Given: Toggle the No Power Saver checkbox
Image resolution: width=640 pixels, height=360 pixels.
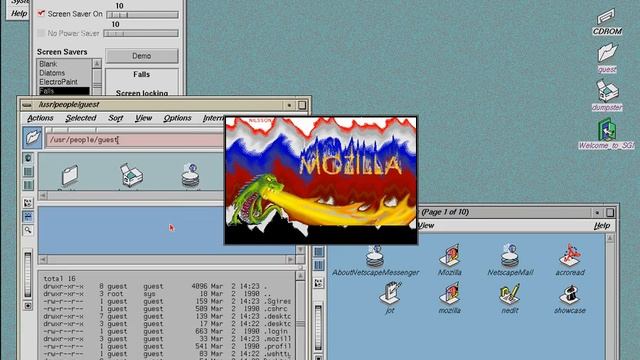Looking at the screenshot, I should (41, 33).
